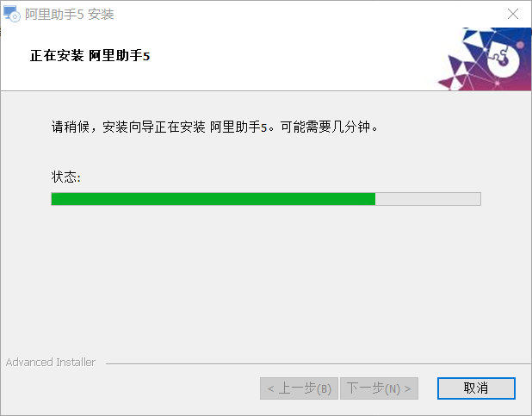
Task: Click the unfilled gray end of progress bar
Action: (x=428, y=199)
